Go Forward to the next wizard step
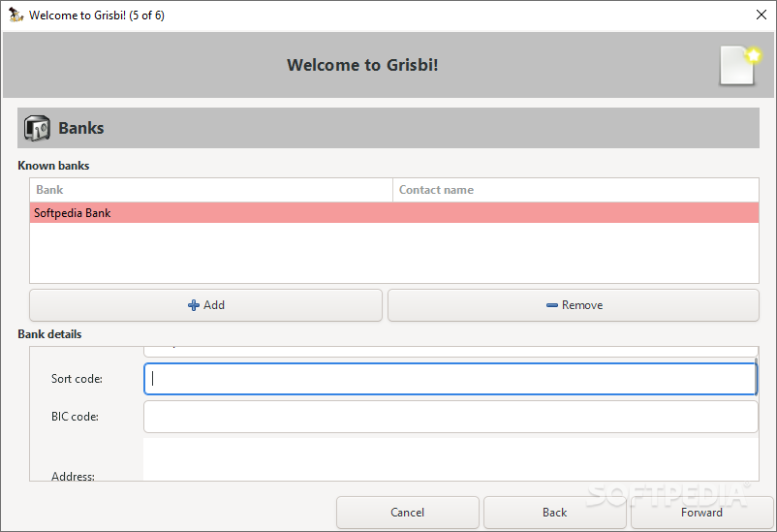The height and width of the screenshot is (532, 777). tap(701, 513)
